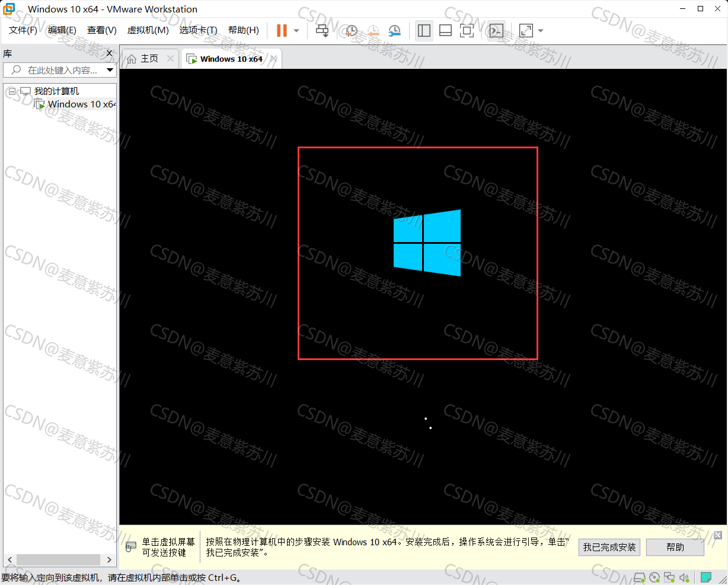This screenshot has width=728, height=585.
Task: Toggle the thumbnail bar view
Action: click(445, 30)
